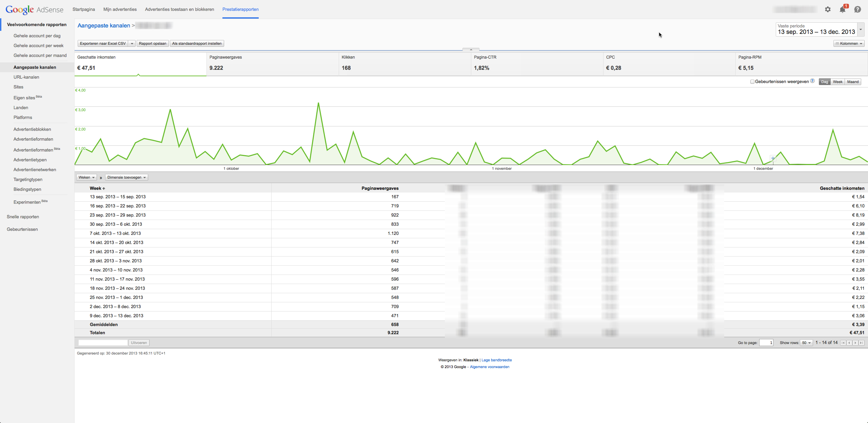Open the Vaste periode date range dropdown

click(x=861, y=29)
